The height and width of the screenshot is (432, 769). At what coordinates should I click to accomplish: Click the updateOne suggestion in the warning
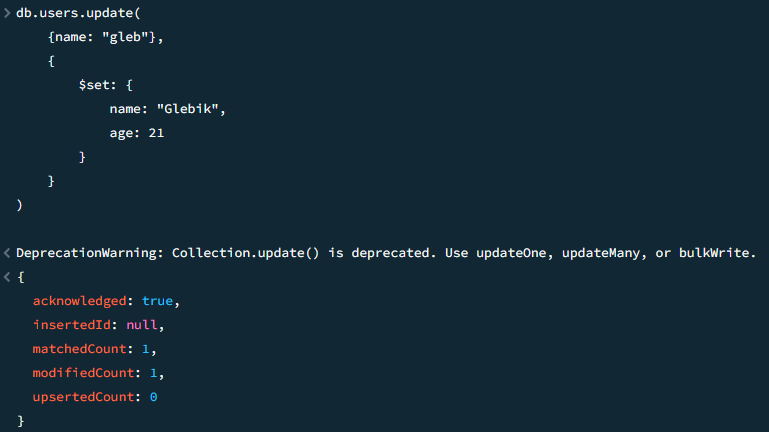tap(511, 253)
